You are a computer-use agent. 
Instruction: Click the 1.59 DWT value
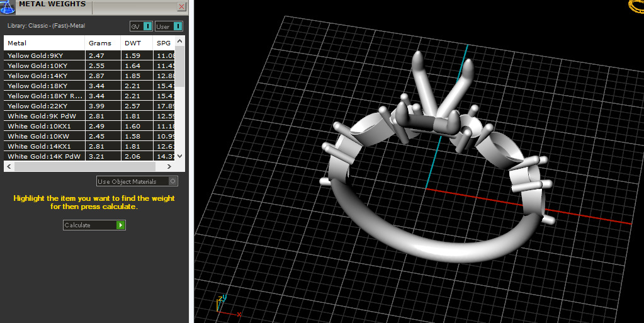[x=133, y=55]
